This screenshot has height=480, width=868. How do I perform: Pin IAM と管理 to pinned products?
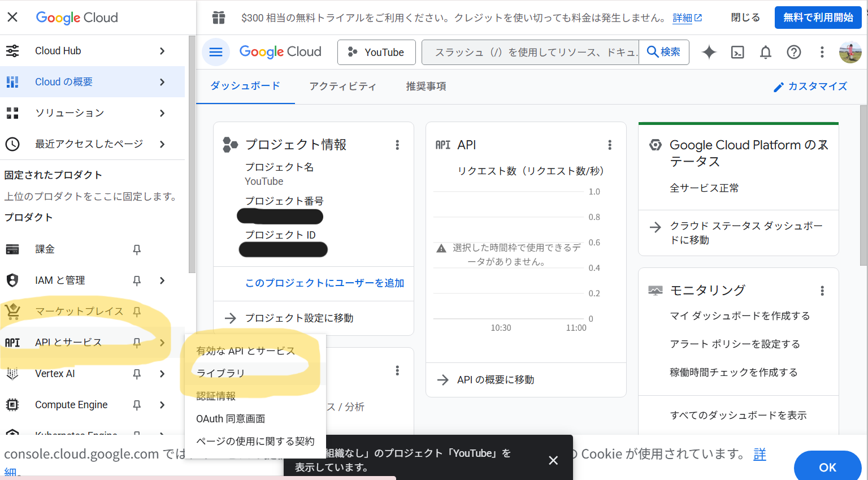click(x=137, y=280)
